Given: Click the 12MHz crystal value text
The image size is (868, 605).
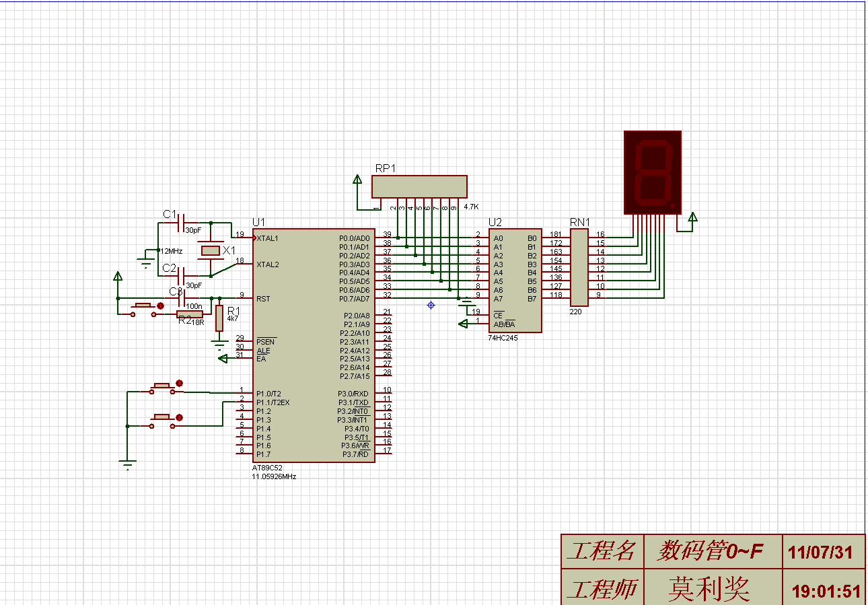Looking at the screenshot, I should [170, 251].
